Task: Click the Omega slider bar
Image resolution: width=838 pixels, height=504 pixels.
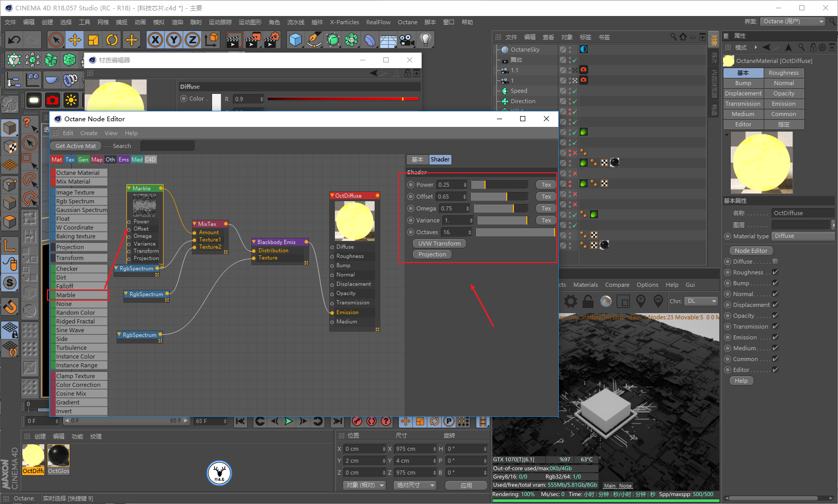Action: 501,208
